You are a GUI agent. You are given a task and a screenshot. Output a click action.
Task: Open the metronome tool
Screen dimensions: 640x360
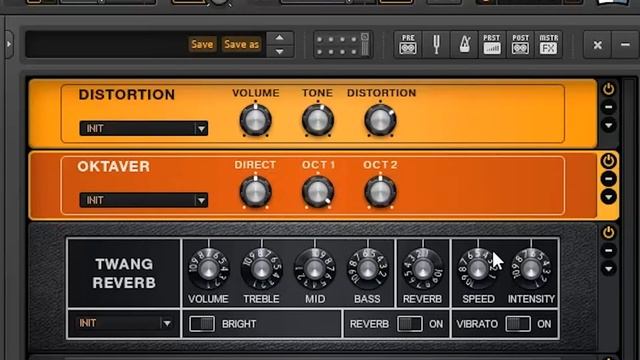pyautogui.click(x=464, y=44)
